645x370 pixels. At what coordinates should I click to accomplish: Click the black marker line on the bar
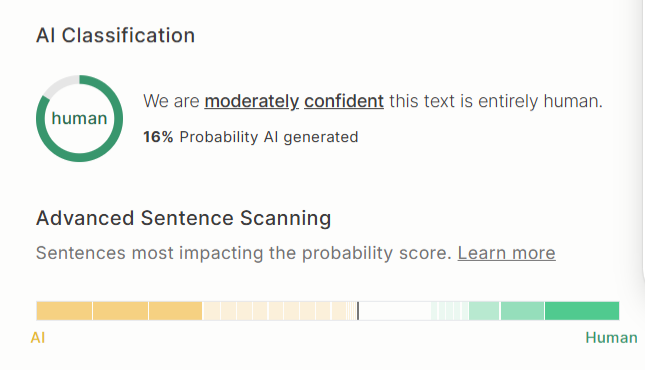pos(358,311)
